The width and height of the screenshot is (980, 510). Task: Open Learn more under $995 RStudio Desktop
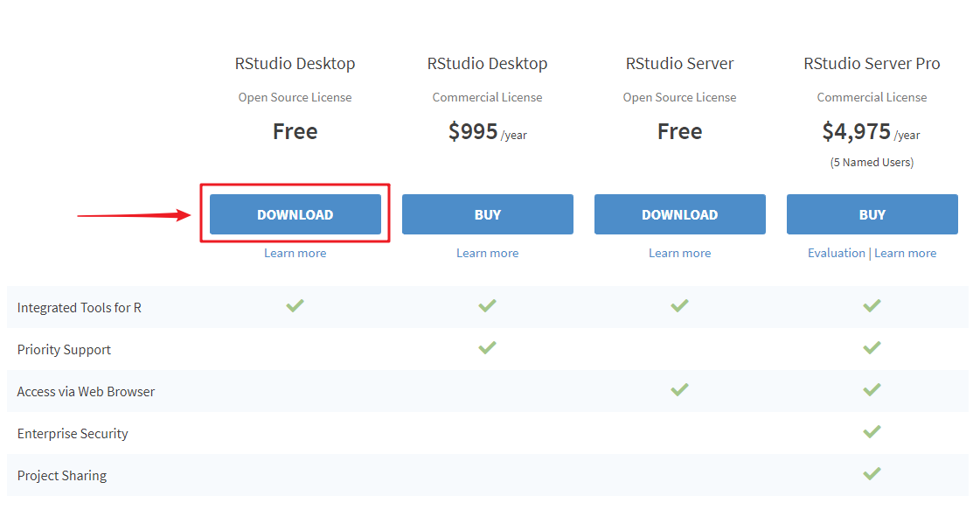[488, 253]
